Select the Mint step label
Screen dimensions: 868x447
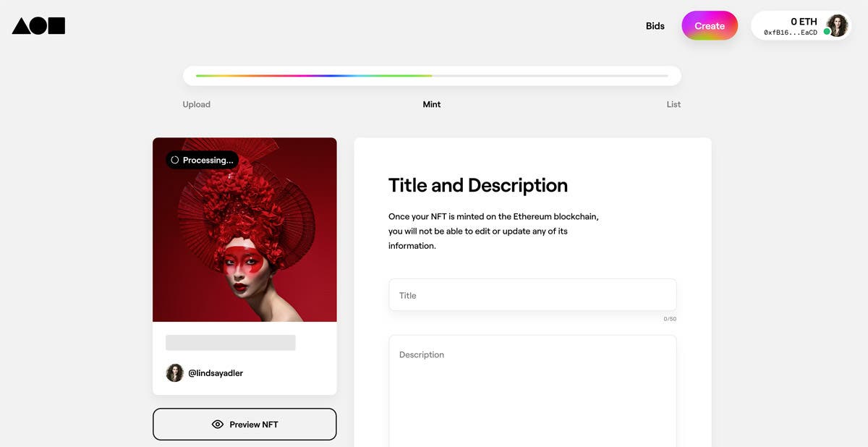pyautogui.click(x=432, y=104)
